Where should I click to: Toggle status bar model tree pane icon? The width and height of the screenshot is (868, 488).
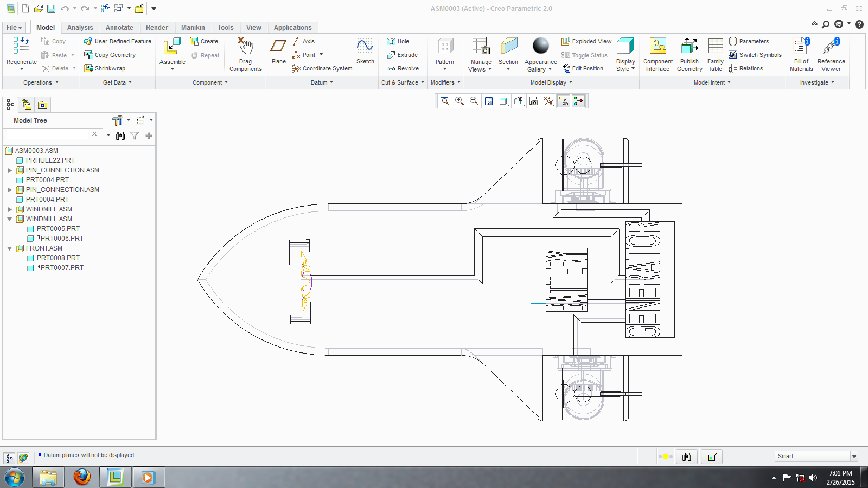coord(9,458)
